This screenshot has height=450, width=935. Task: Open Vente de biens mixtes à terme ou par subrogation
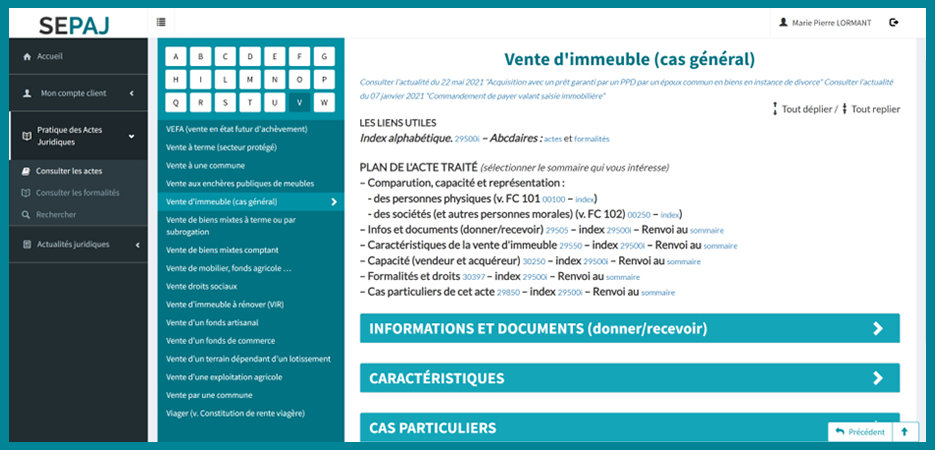(231, 226)
